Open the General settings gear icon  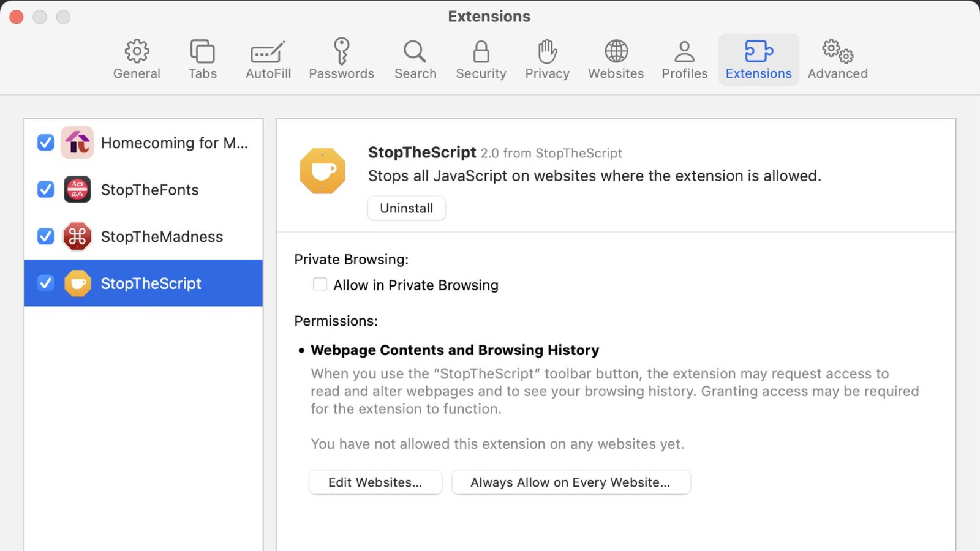click(x=137, y=51)
